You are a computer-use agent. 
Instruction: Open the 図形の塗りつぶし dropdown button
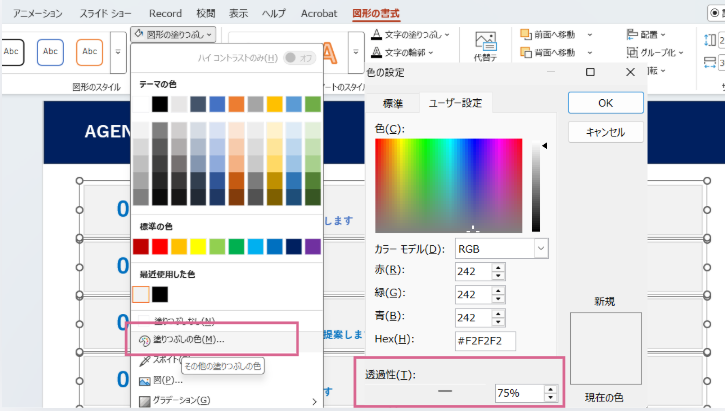coord(173,34)
